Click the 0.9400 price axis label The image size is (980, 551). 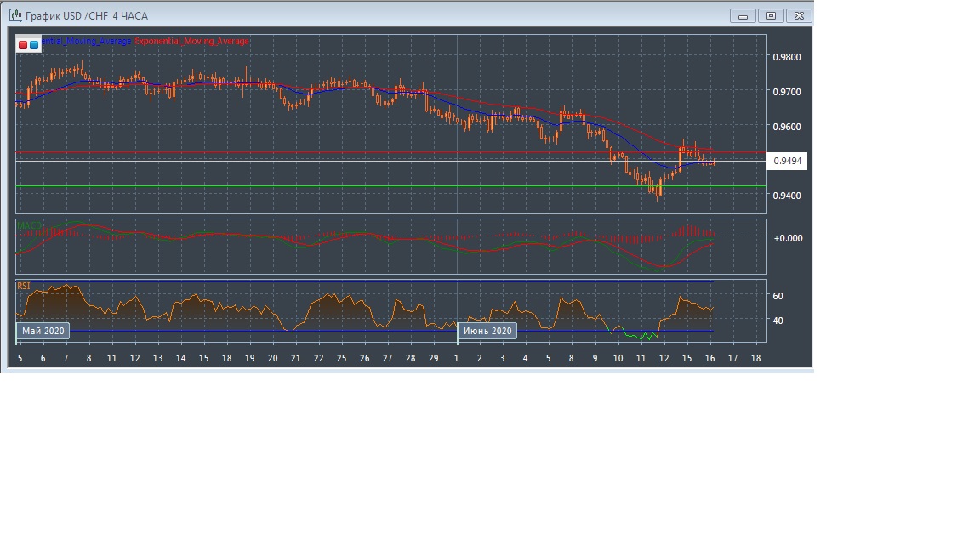point(786,196)
